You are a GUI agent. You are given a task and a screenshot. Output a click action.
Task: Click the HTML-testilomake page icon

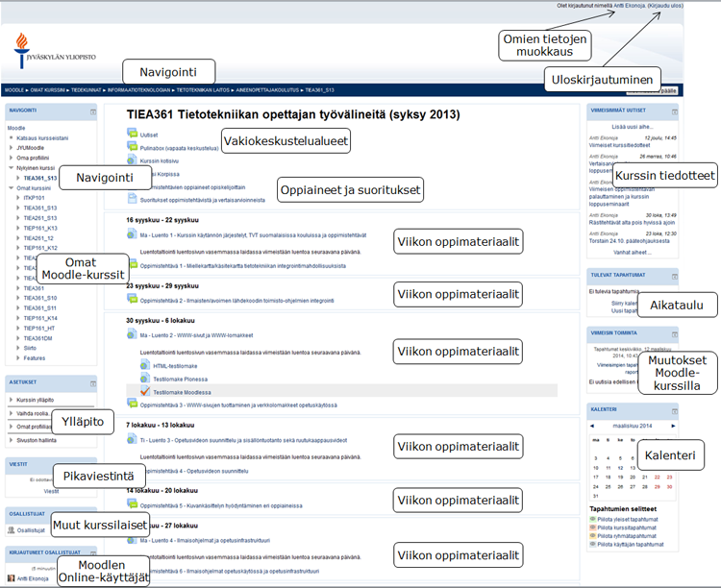pos(145,365)
